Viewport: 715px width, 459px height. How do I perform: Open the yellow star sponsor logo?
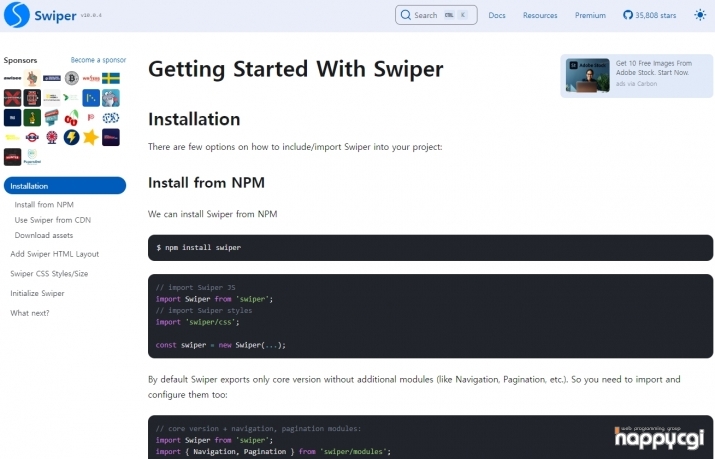click(x=91, y=137)
